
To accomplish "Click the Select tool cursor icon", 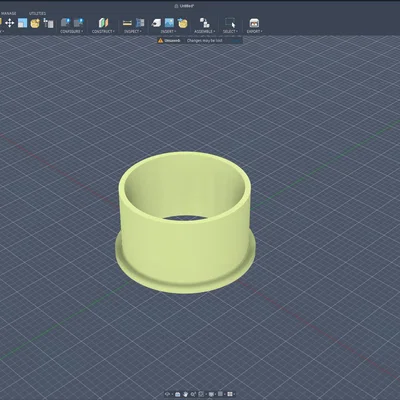I will [x=230, y=23].
